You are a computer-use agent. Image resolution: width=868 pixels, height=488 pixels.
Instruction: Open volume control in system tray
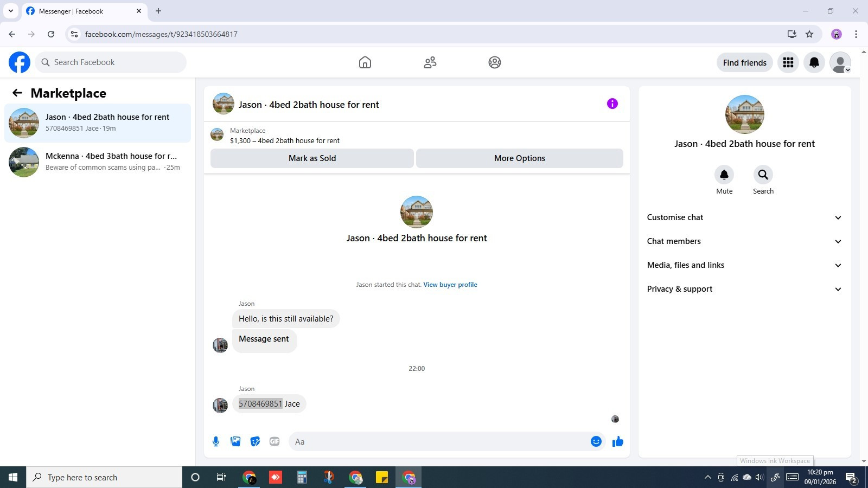click(x=759, y=477)
